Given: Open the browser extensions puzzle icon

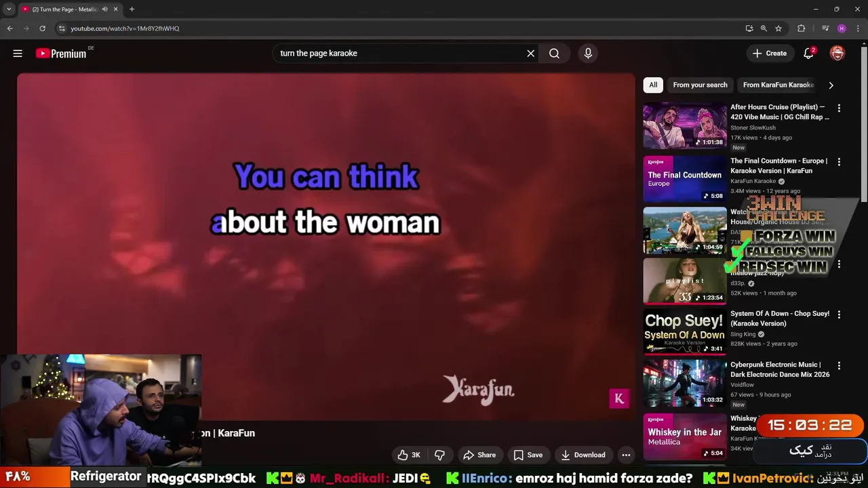Looking at the screenshot, I should click(x=802, y=28).
